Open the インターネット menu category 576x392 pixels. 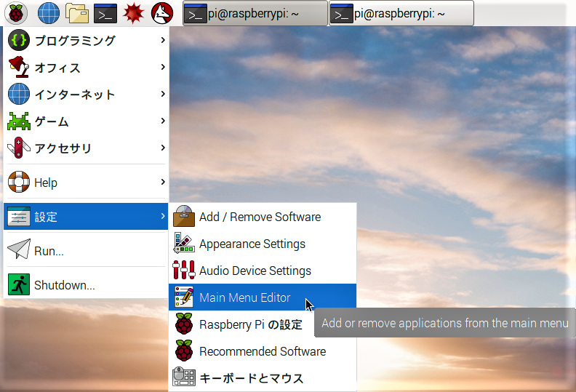tap(86, 94)
